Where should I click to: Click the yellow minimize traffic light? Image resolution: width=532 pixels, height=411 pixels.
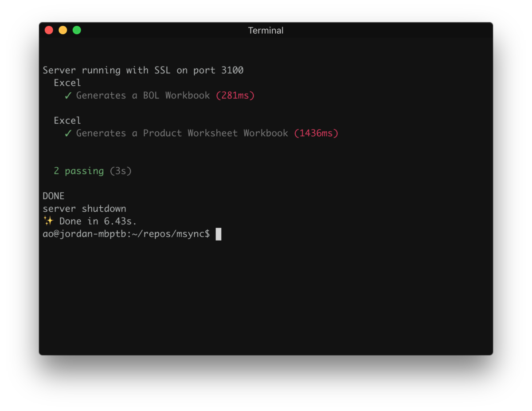pyautogui.click(x=63, y=30)
